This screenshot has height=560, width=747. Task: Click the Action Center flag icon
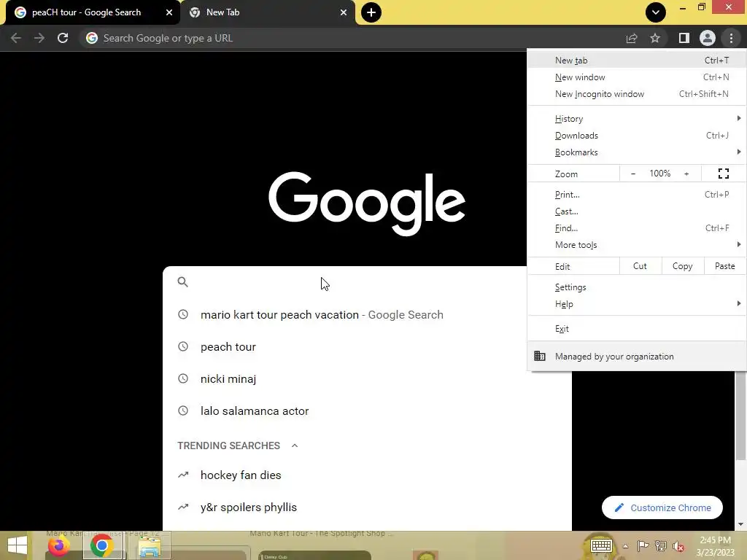click(643, 545)
